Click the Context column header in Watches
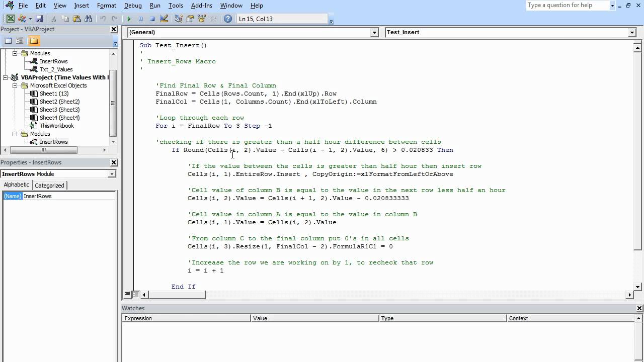 click(571, 318)
